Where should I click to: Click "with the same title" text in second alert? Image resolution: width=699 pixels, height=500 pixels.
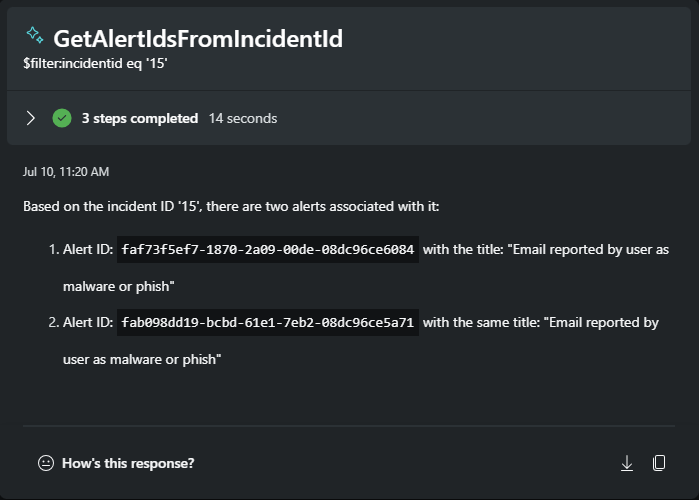[x=480, y=323]
